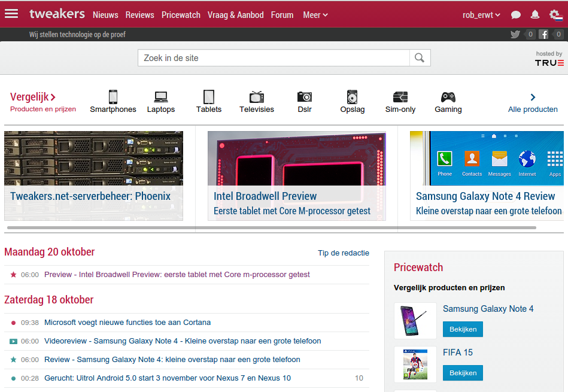Select the Smartphones category icon
The width and height of the screenshot is (568, 392).
pos(113,97)
